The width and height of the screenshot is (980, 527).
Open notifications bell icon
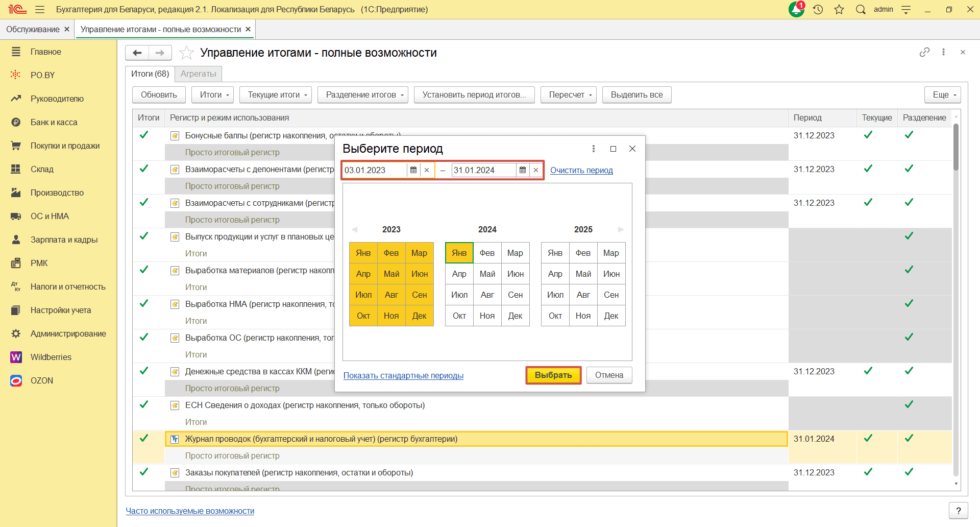(x=796, y=9)
